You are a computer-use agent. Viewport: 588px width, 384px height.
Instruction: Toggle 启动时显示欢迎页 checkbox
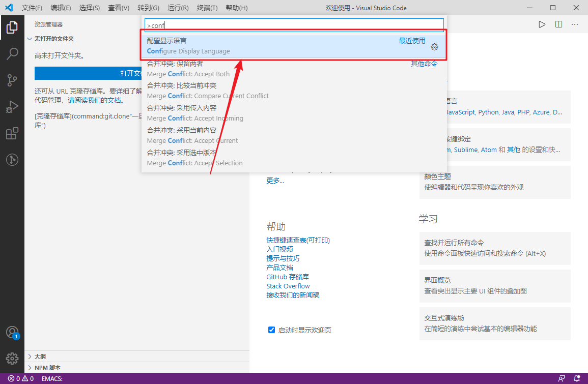pyautogui.click(x=271, y=330)
